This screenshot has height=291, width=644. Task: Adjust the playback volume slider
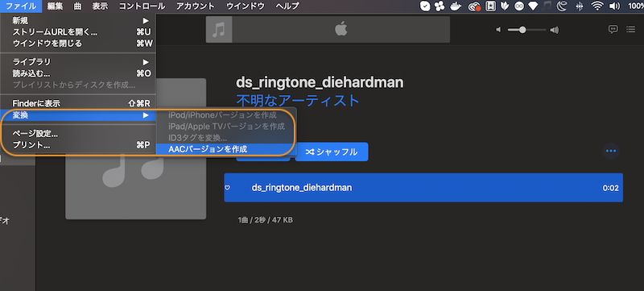[x=527, y=30]
